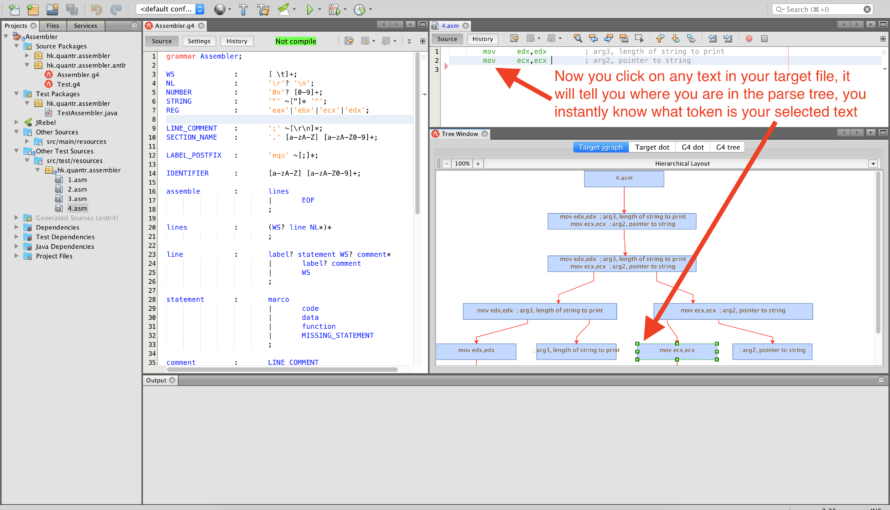Click Toggle Bookmark icon in 4.asm toolbar

[691, 38]
